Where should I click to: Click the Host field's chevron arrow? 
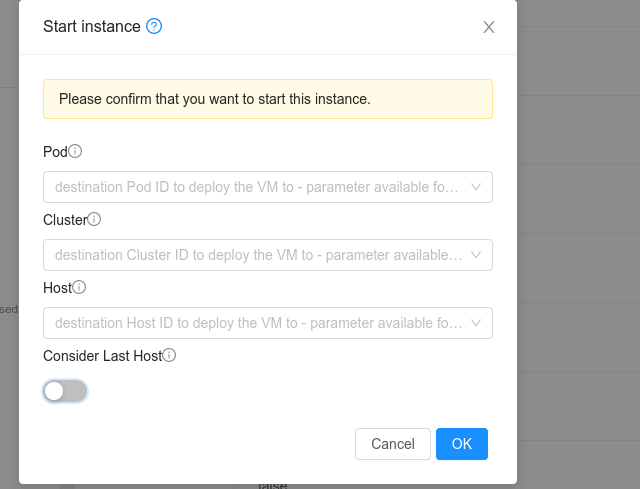pyautogui.click(x=476, y=323)
